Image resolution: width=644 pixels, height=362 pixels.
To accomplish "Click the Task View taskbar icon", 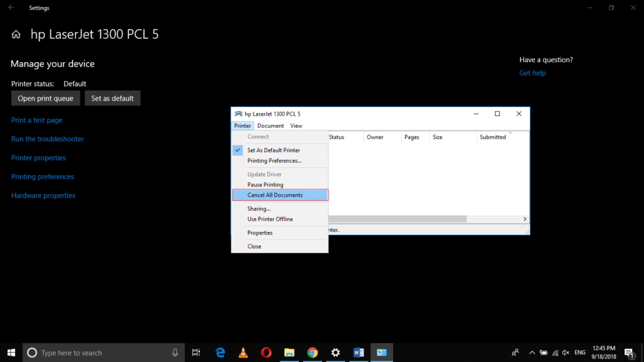I will [196, 353].
